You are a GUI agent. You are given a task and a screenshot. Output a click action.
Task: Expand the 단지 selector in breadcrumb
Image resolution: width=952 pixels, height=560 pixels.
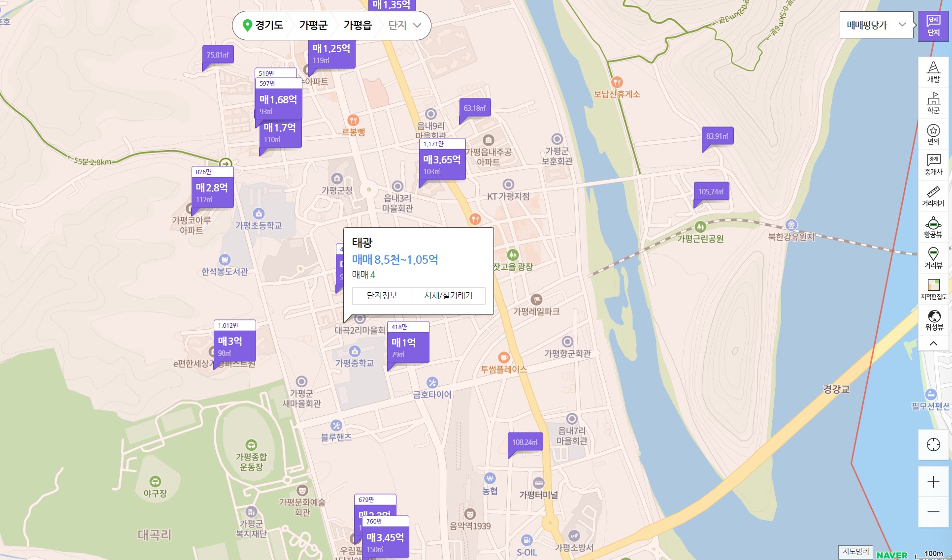[404, 25]
